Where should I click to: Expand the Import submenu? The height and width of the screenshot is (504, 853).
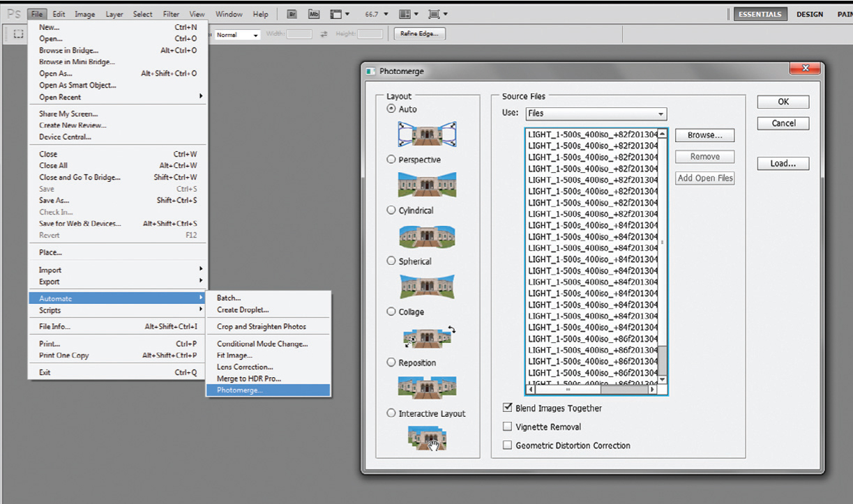[x=117, y=270]
